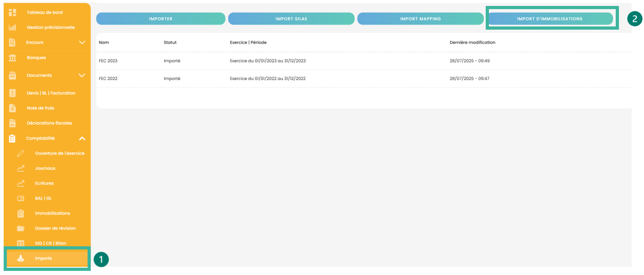Click the Exercice | Période column header
The height and width of the screenshot is (275, 644).
[248, 42]
